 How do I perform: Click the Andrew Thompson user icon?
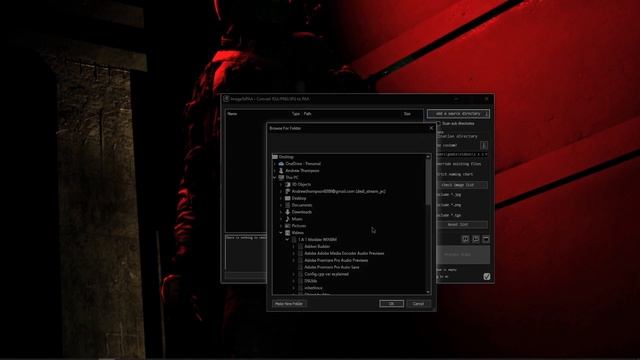click(281, 171)
